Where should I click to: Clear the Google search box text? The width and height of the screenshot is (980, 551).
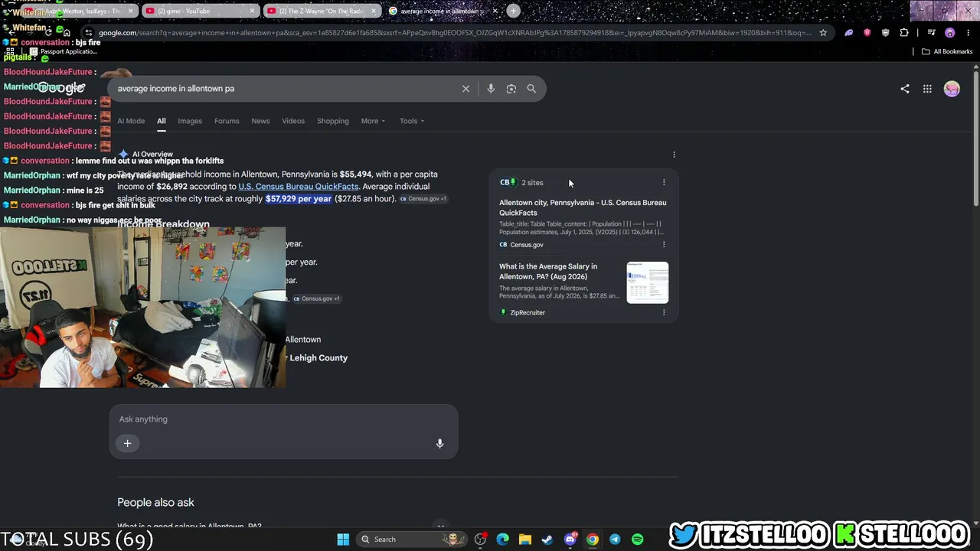pyautogui.click(x=465, y=89)
